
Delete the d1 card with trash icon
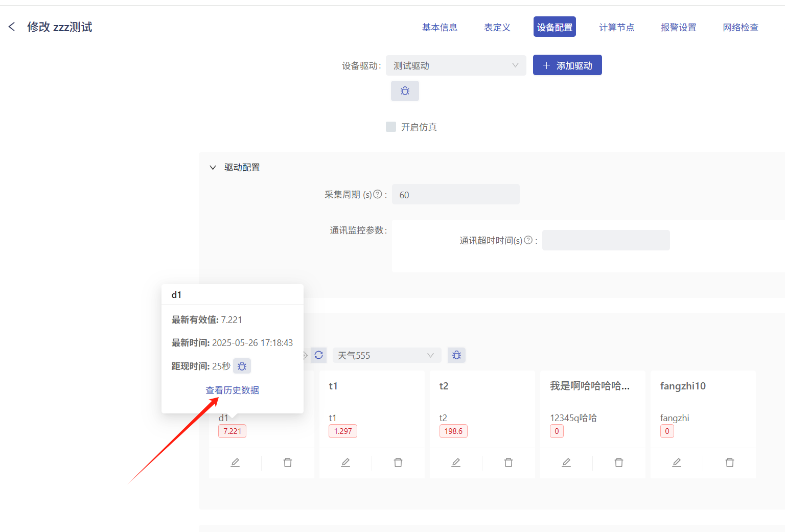288,462
